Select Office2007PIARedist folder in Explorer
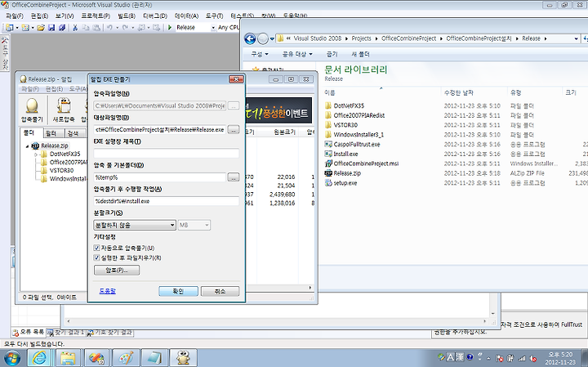The width and height of the screenshot is (588, 367). [354, 115]
